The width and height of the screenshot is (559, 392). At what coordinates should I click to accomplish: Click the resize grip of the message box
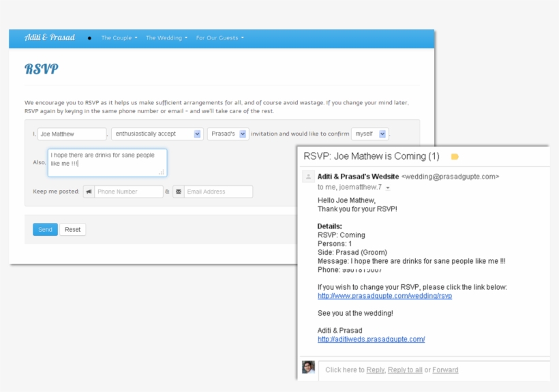(162, 172)
